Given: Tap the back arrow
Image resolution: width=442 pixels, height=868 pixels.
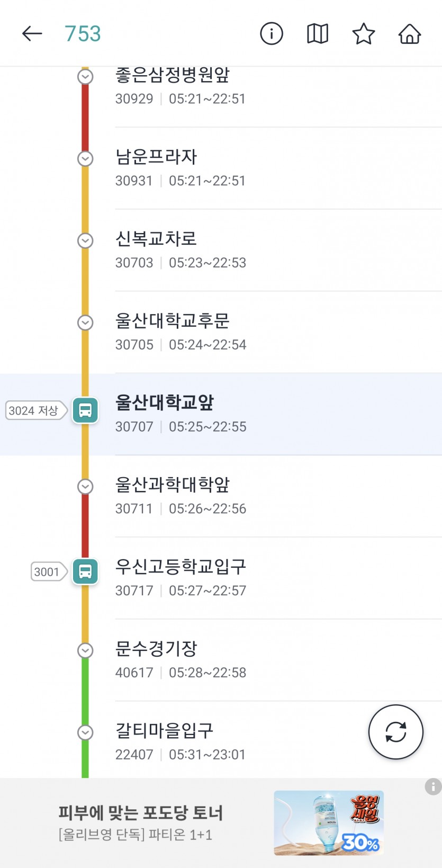Looking at the screenshot, I should pos(32,34).
